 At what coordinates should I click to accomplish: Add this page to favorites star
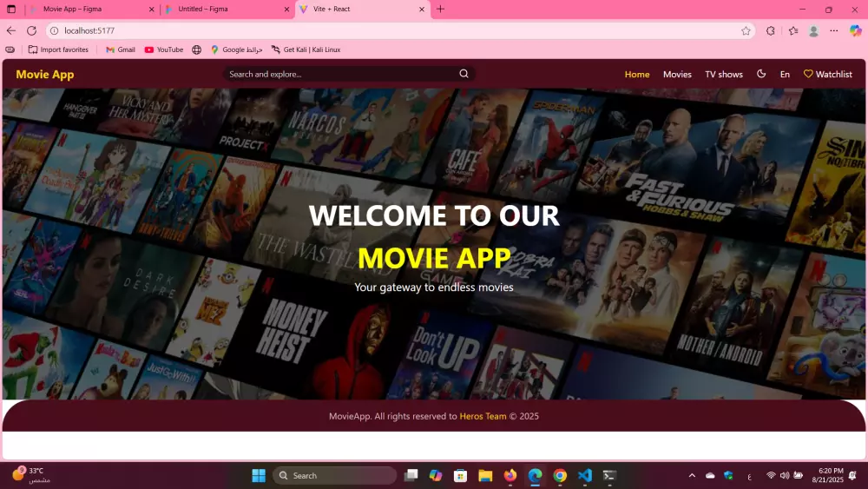tap(746, 30)
